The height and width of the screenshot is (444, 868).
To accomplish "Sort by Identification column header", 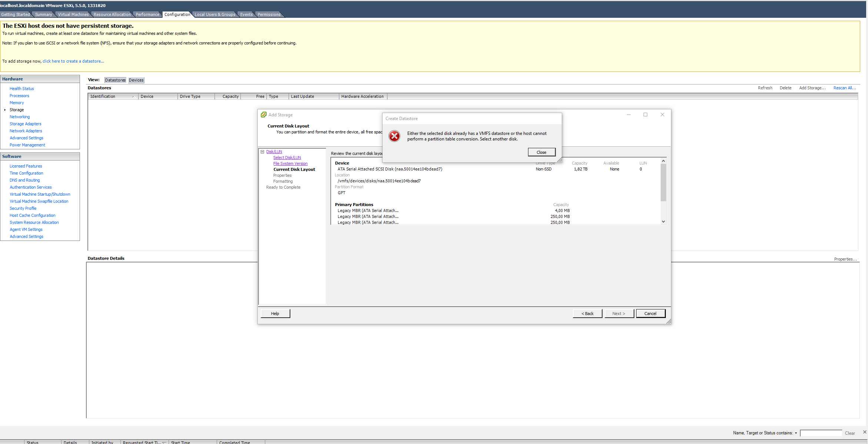I will pos(113,96).
